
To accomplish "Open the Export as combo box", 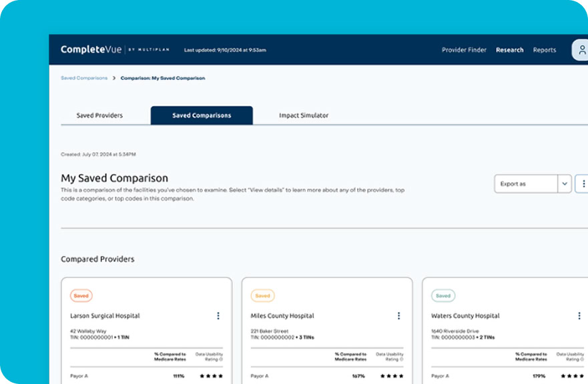I will click(533, 183).
